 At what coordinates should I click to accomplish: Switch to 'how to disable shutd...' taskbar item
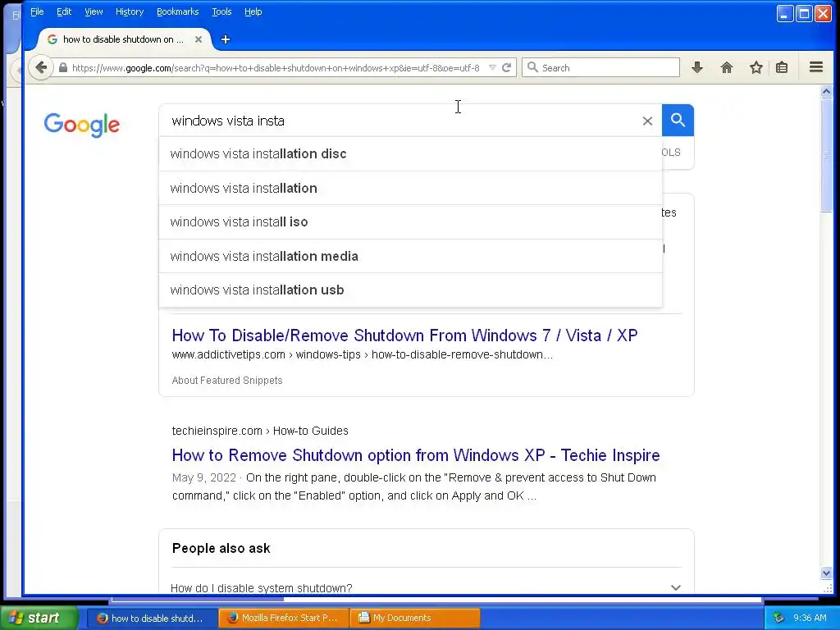(x=151, y=618)
